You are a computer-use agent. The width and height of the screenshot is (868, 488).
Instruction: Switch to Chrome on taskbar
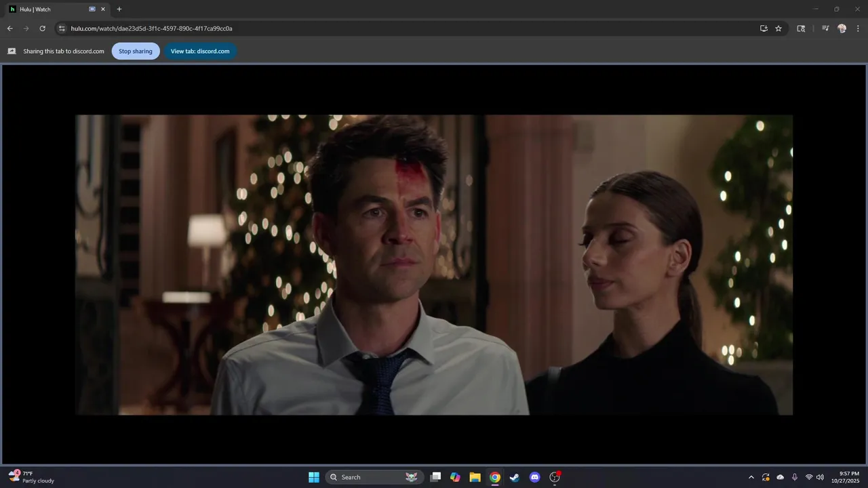click(495, 477)
